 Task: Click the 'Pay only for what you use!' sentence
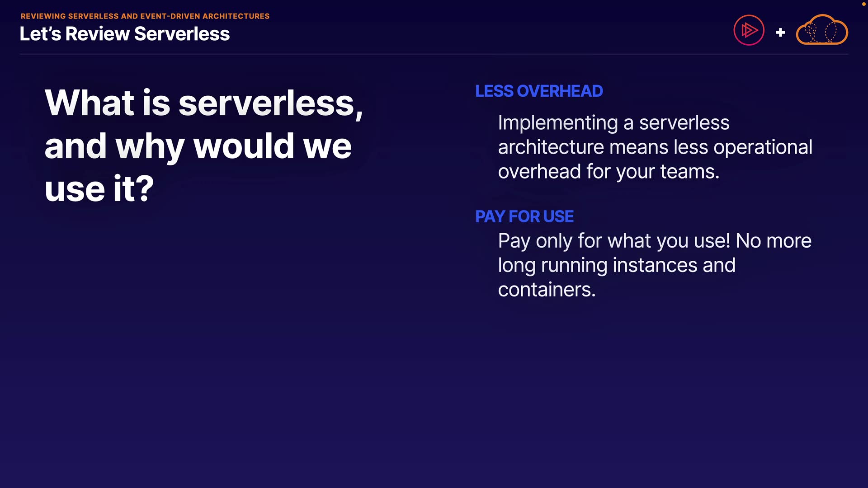pyautogui.click(x=614, y=241)
